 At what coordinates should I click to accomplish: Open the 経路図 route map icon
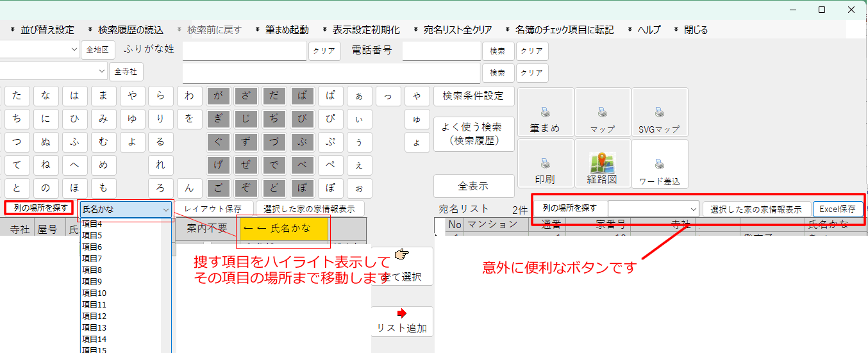(603, 163)
